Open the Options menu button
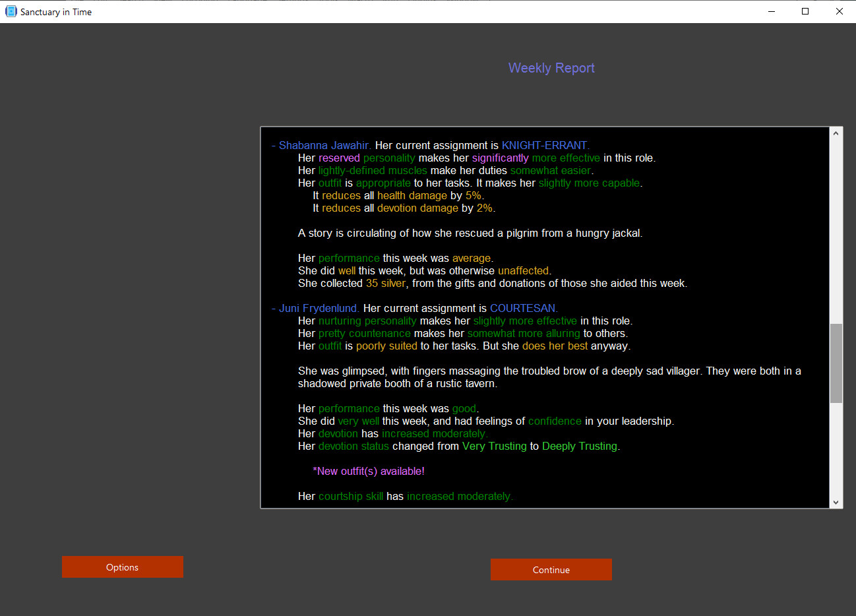 point(123,567)
